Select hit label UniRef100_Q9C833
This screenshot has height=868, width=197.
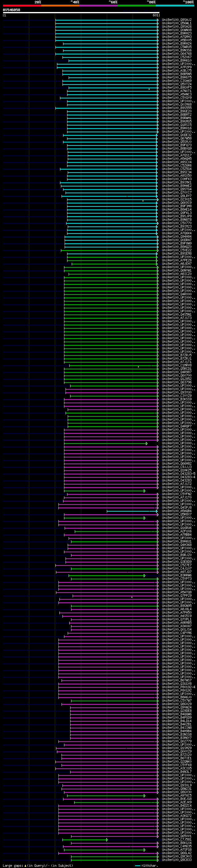coord(177,860)
